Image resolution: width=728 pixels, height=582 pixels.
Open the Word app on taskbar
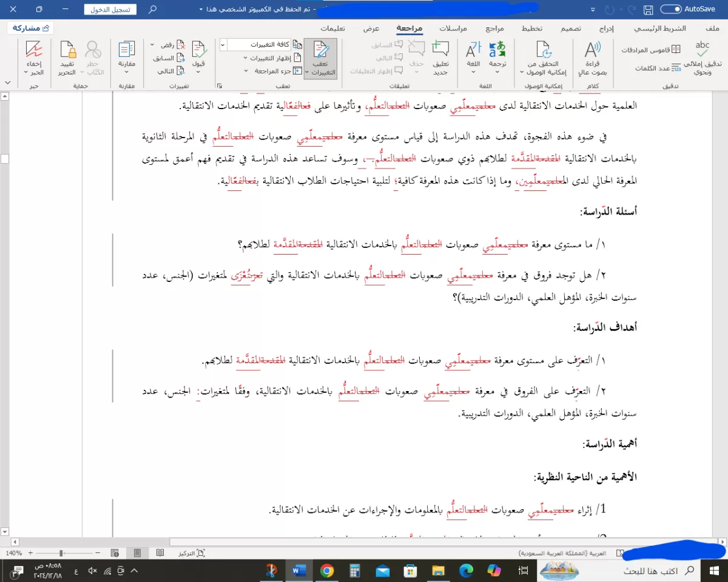[299, 570]
